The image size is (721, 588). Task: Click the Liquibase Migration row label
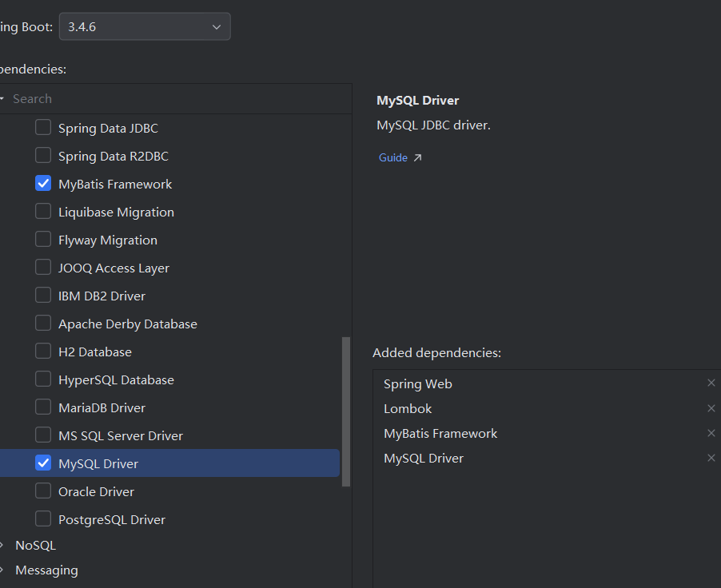[x=117, y=213]
